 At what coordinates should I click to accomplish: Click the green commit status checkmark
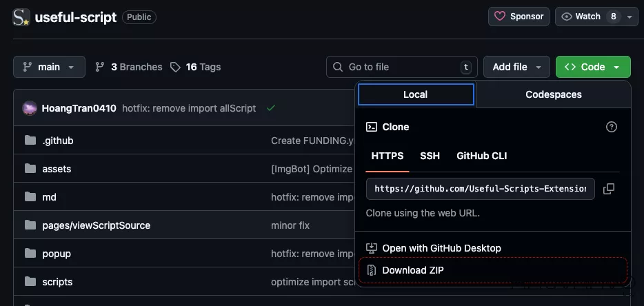click(271, 108)
